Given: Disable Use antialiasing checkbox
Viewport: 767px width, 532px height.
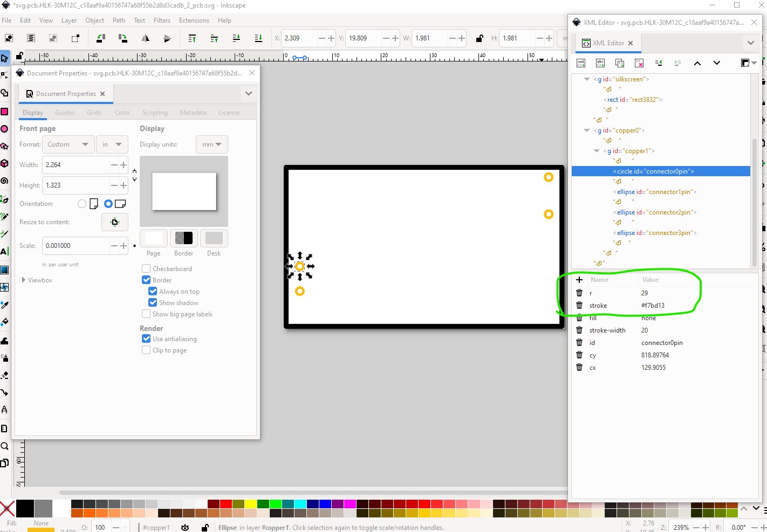Looking at the screenshot, I should pyautogui.click(x=146, y=338).
